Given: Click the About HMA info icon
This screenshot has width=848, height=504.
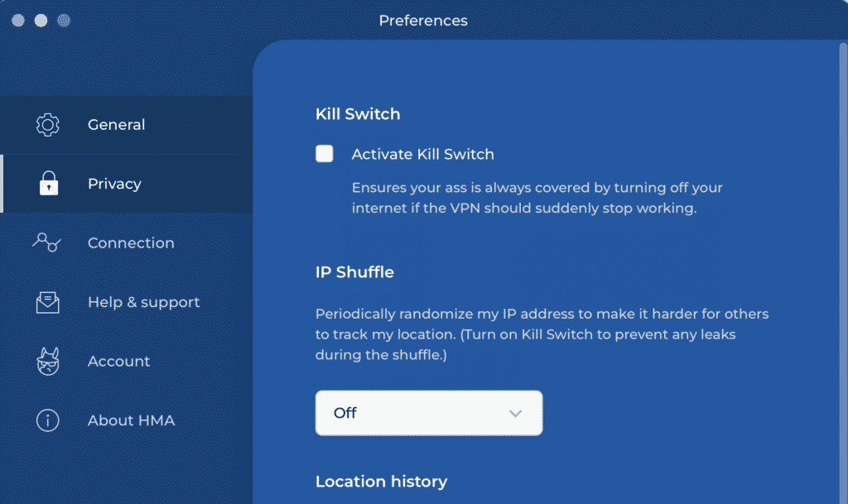Looking at the screenshot, I should [x=47, y=420].
